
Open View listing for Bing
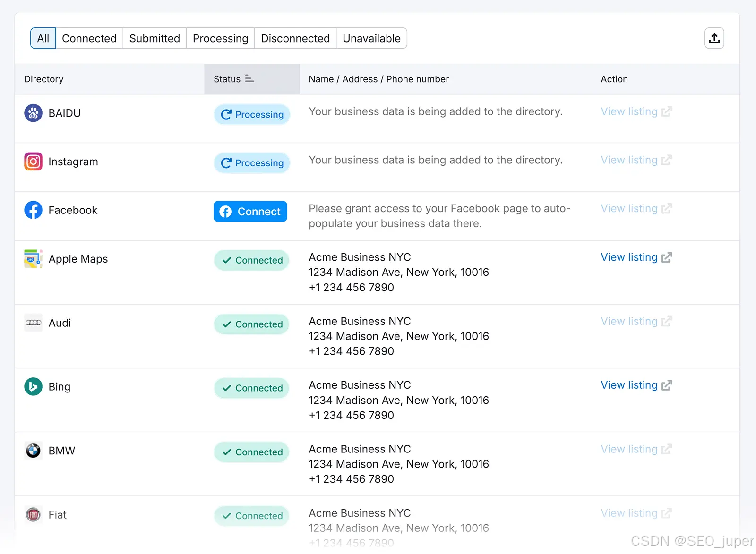pos(636,385)
